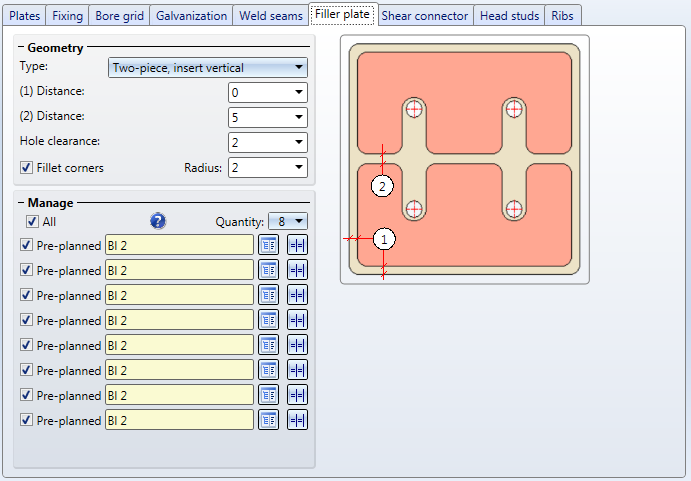This screenshot has width=691, height=481.
Task: Open catalog icon for third Pre-planned row
Action: point(268,295)
